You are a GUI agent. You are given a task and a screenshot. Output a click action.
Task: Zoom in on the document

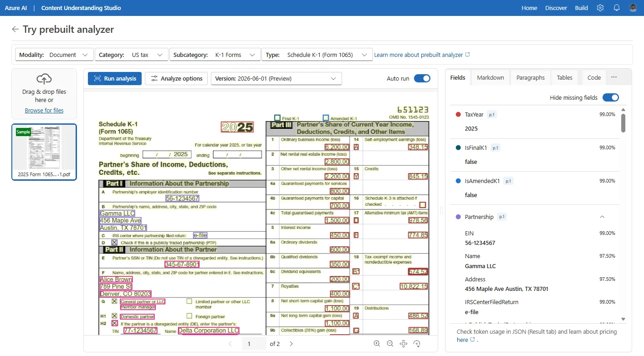coord(377,344)
